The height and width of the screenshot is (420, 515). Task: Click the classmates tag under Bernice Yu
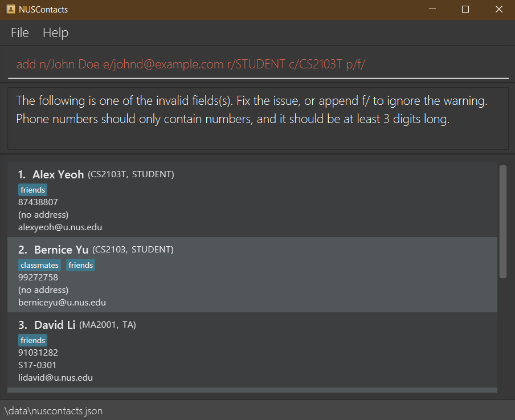click(39, 265)
